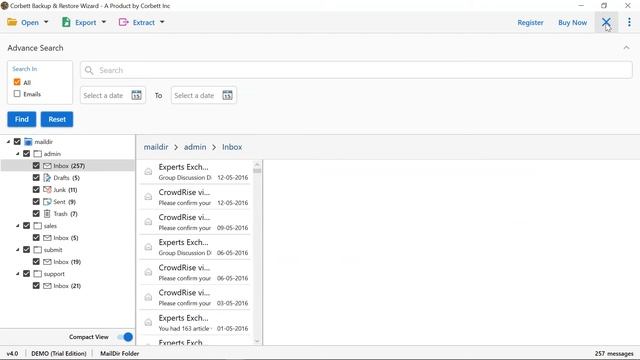The image size is (640, 360).
Task: Open the start date calendar icon
Action: point(136,95)
